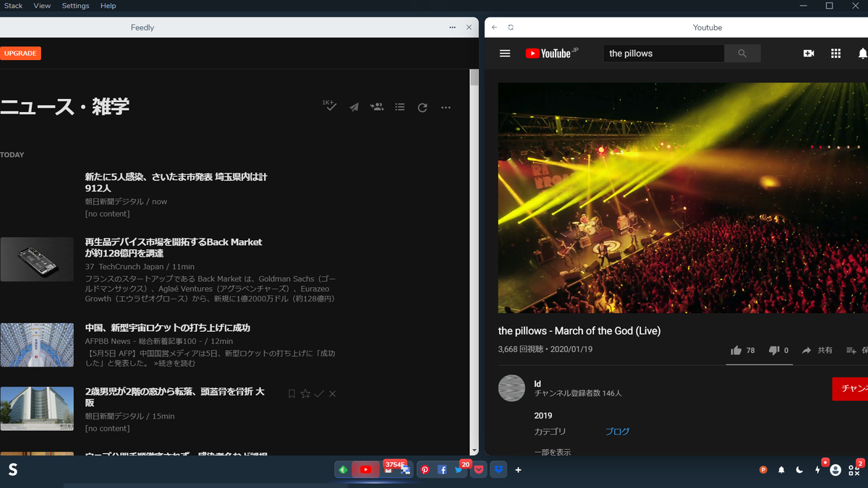Viewport: 868px width, 488px height.
Task: Go back in the Youtube panel
Action: pyautogui.click(x=494, y=27)
